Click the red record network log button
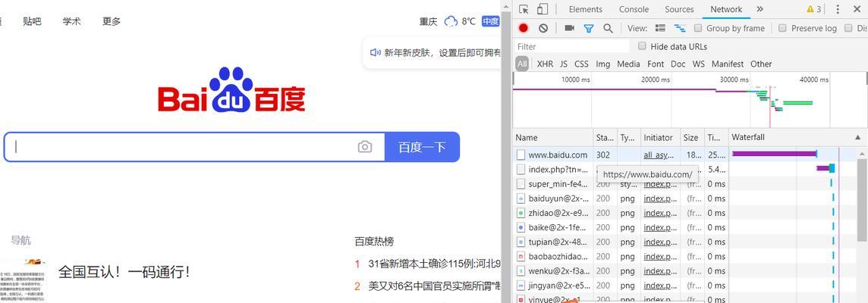 click(524, 27)
